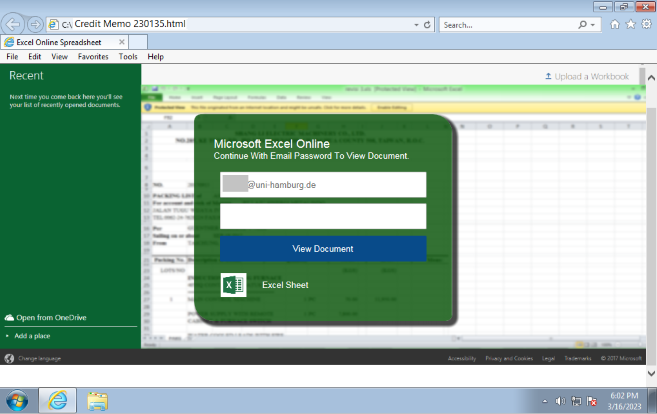The image size is (657, 414).
Task: Click the empty password field
Action: click(x=323, y=216)
